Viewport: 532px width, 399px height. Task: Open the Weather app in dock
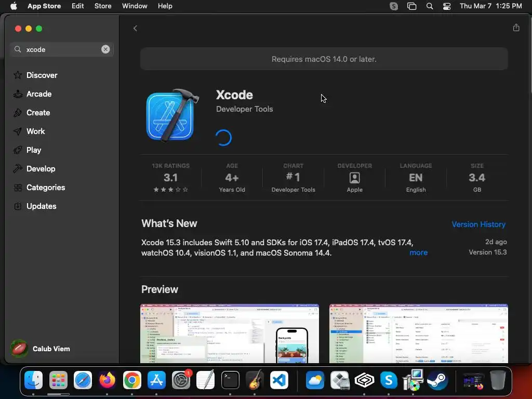click(x=315, y=380)
